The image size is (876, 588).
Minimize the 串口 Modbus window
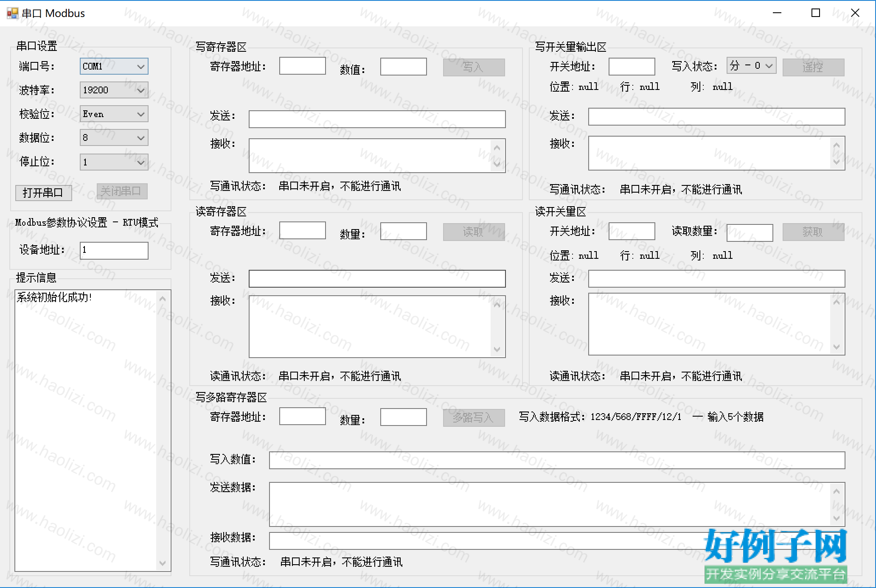pyautogui.click(x=777, y=13)
